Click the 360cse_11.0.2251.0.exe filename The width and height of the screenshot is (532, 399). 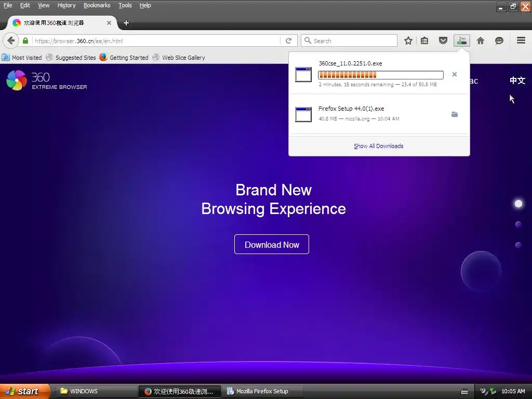(x=351, y=63)
